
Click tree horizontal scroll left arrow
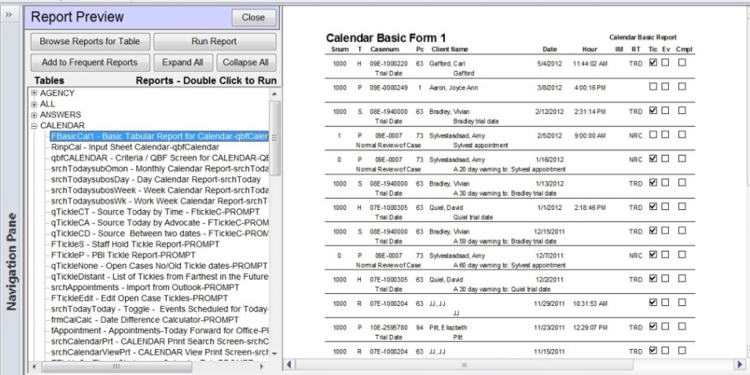tap(34, 366)
